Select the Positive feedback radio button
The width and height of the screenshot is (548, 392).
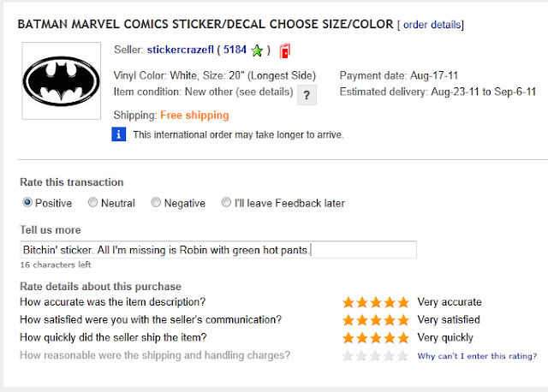pos(27,202)
